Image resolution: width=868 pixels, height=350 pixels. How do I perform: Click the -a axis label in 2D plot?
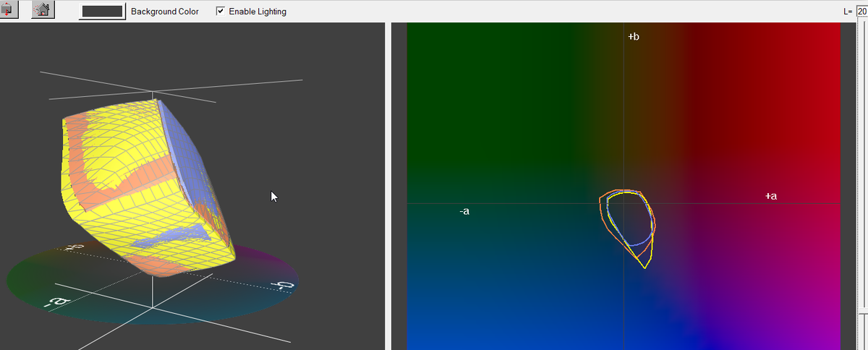click(x=464, y=211)
